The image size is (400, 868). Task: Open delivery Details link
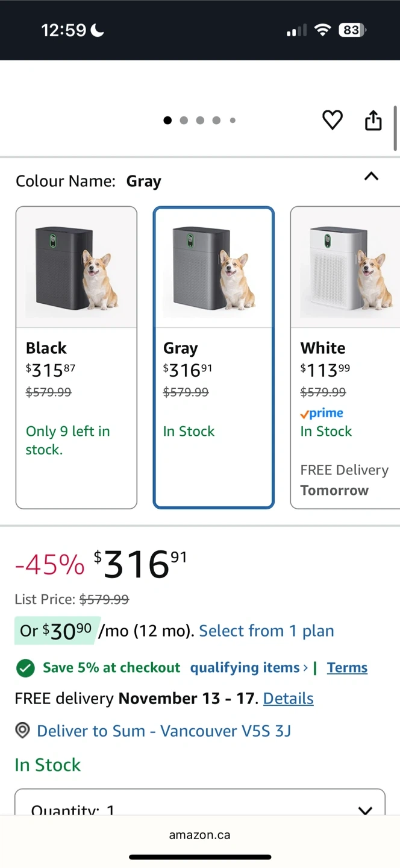pos(289,699)
